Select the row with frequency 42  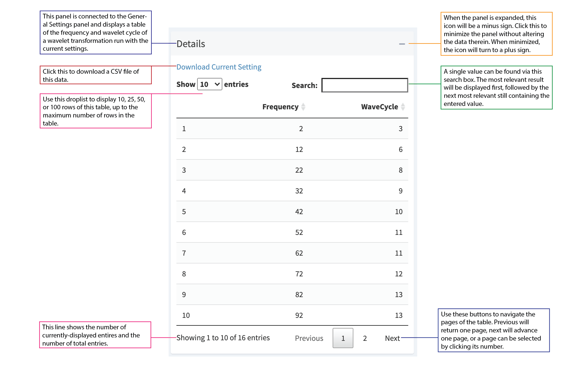292,212
